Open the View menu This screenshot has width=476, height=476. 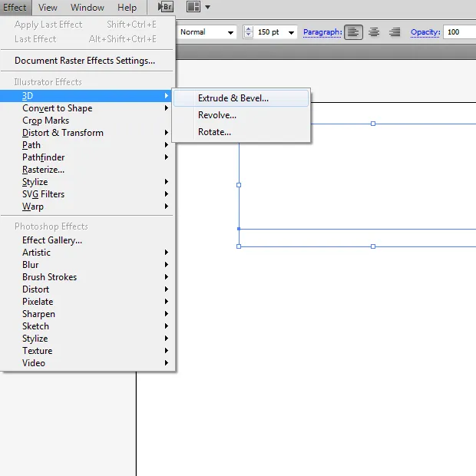(x=48, y=8)
